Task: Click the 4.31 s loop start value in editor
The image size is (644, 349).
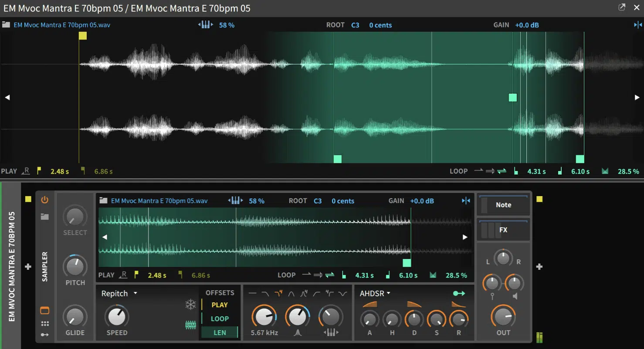Action: click(x=536, y=171)
